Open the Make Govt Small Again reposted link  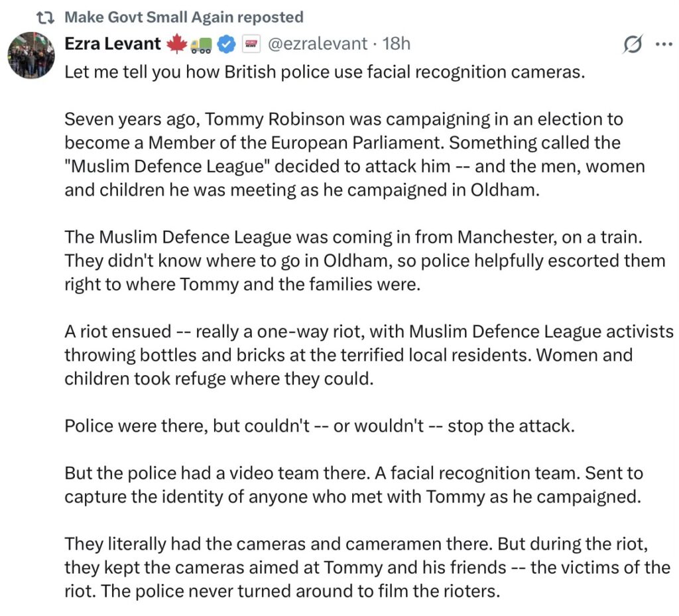184,17
